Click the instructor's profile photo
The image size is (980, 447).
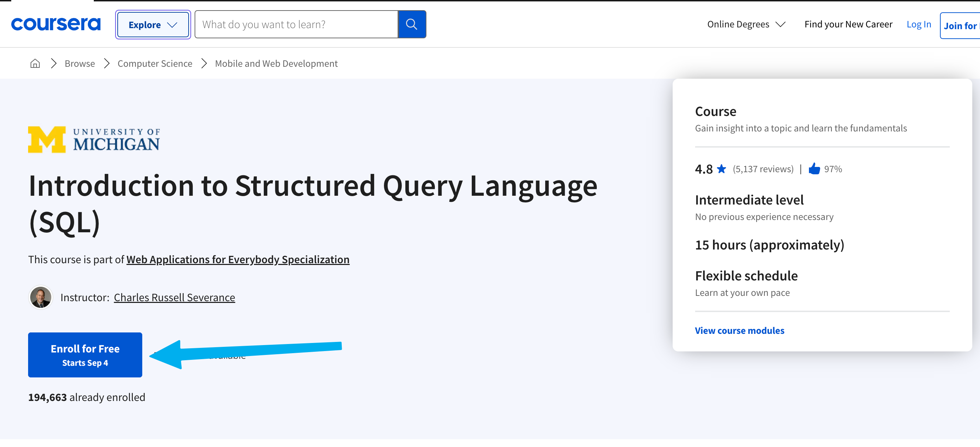click(x=41, y=297)
